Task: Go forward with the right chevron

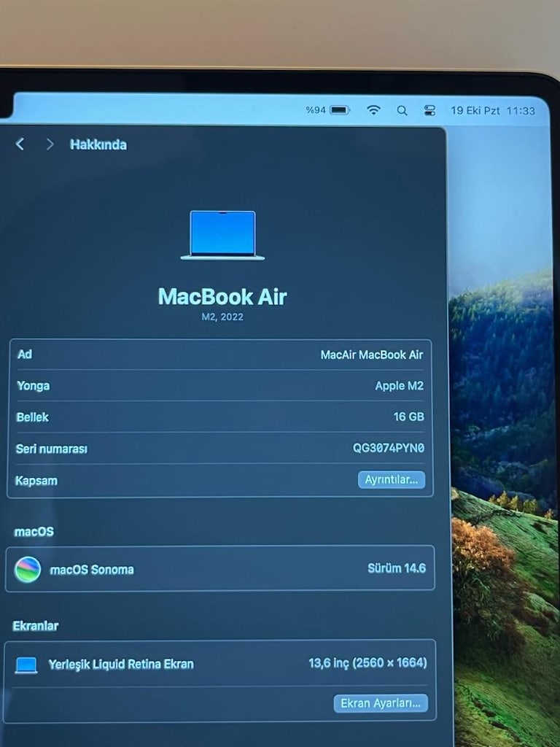Action: [x=50, y=144]
